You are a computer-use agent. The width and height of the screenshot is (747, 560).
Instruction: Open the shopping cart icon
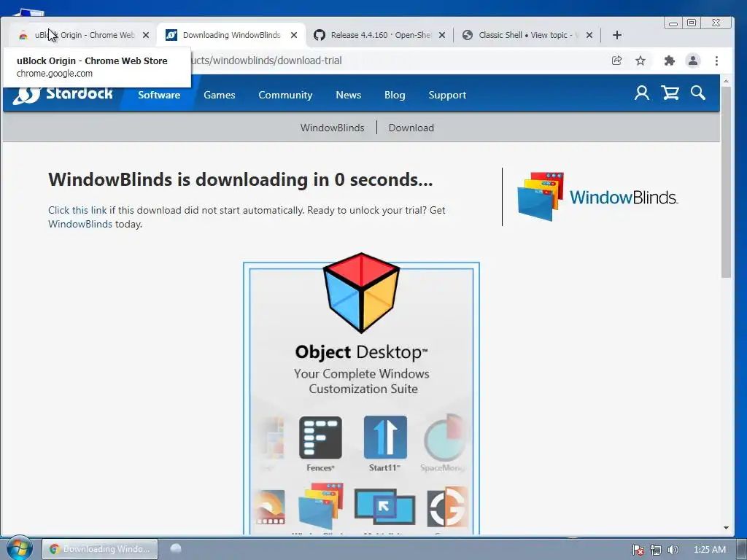(x=670, y=93)
